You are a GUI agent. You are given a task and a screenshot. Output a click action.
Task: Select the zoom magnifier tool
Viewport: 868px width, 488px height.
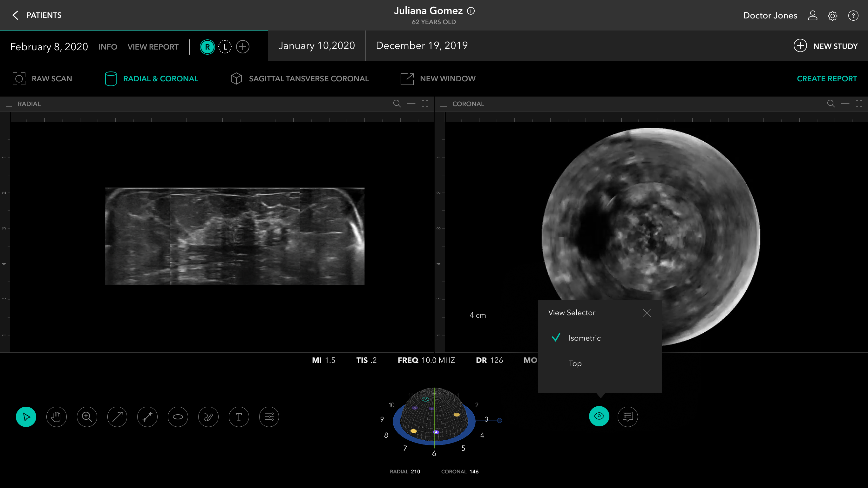pos(87,417)
